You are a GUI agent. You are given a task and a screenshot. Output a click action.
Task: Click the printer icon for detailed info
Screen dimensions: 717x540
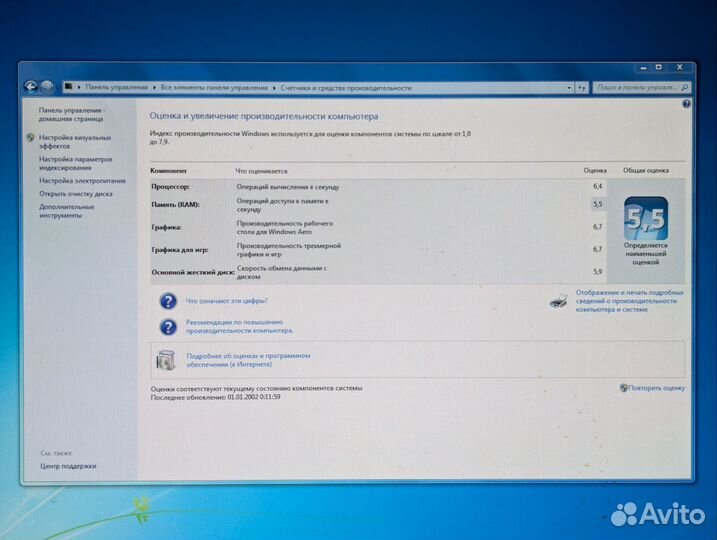click(559, 301)
